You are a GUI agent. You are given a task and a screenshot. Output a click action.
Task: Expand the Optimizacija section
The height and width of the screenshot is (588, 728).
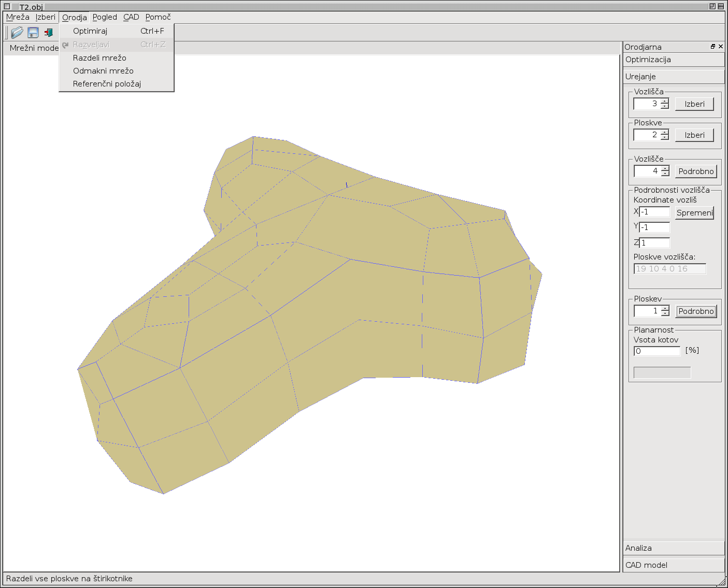coord(674,60)
